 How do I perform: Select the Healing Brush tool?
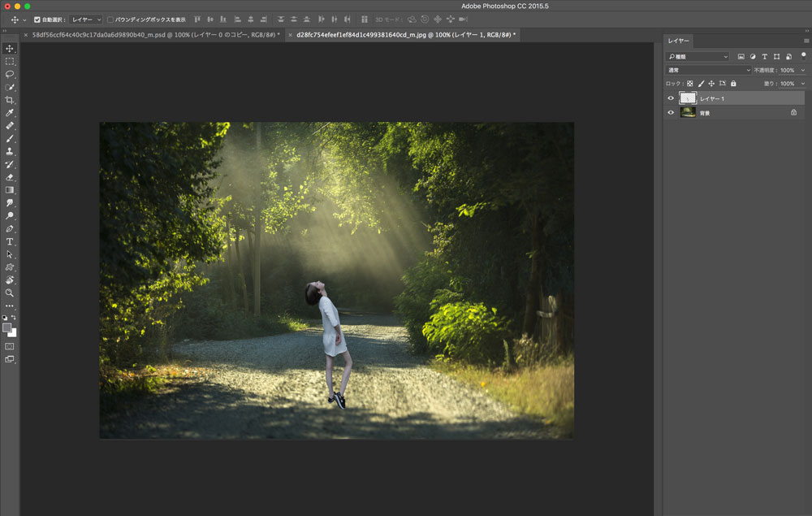coord(10,126)
